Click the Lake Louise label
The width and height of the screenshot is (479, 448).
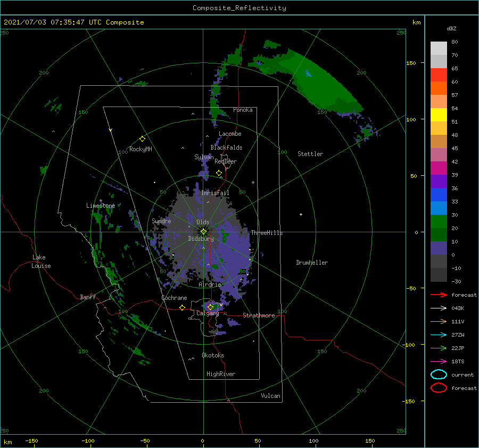pyautogui.click(x=41, y=262)
